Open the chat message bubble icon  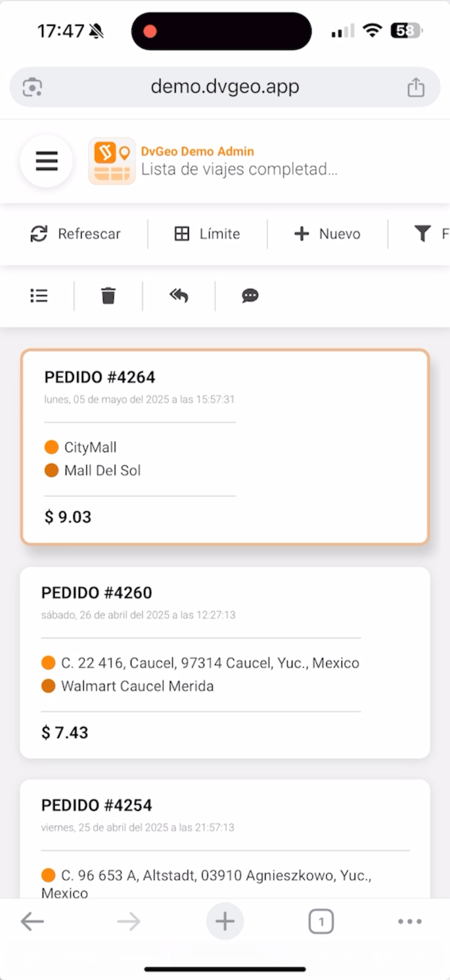[x=250, y=296]
